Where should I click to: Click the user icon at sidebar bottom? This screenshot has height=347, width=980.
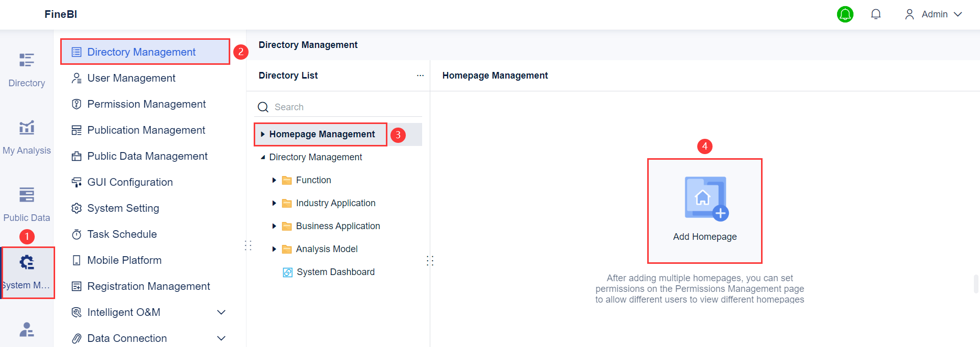[27, 330]
